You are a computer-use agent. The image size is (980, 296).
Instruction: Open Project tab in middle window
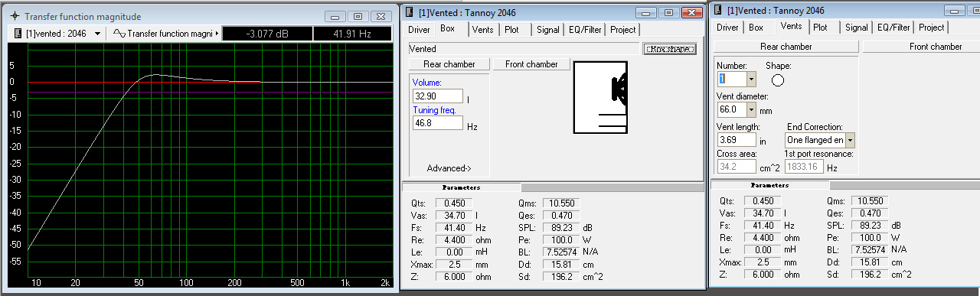pyautogui.click(x=623, y=29)
